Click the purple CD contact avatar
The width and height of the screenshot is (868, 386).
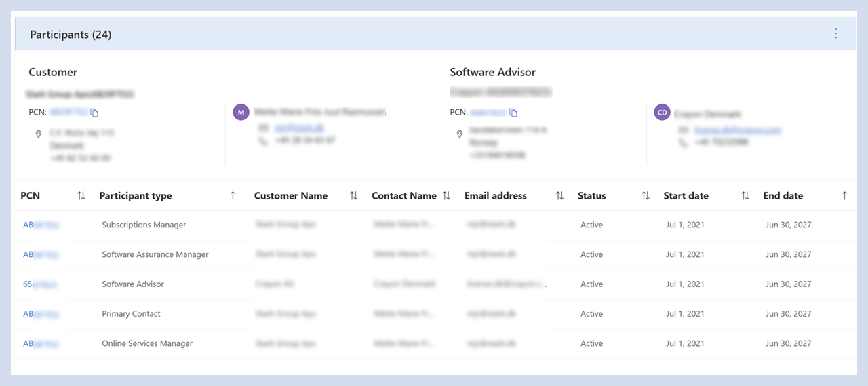[662, 112]
